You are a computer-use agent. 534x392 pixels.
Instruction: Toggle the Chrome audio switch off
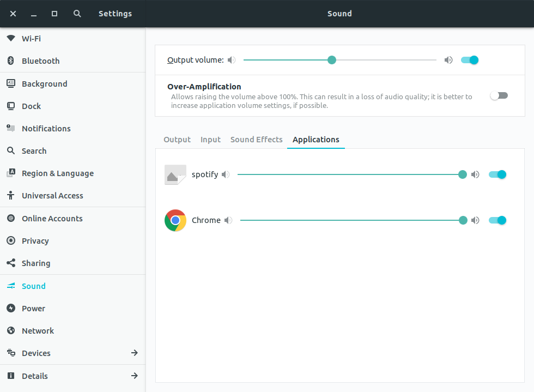click(x=497, y=220)
